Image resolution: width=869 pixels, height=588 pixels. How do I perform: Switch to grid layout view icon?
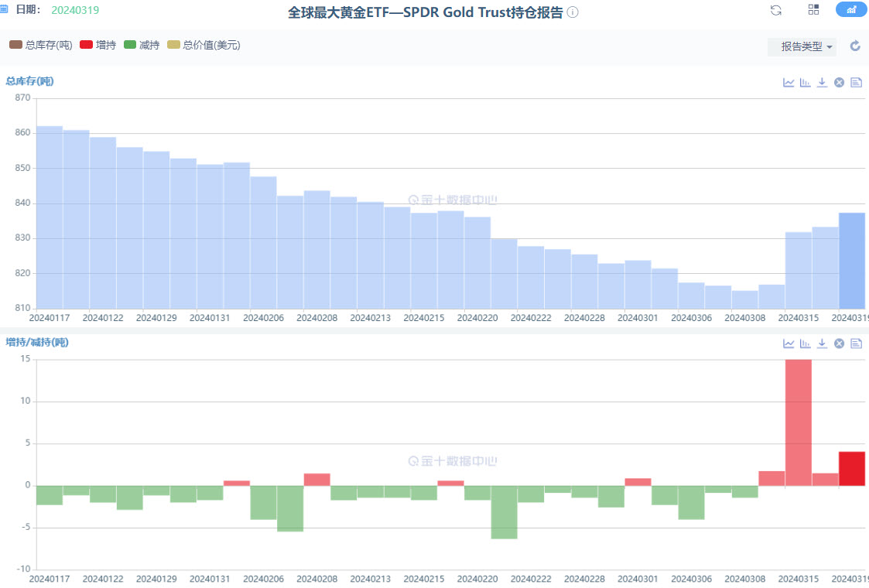813,10
